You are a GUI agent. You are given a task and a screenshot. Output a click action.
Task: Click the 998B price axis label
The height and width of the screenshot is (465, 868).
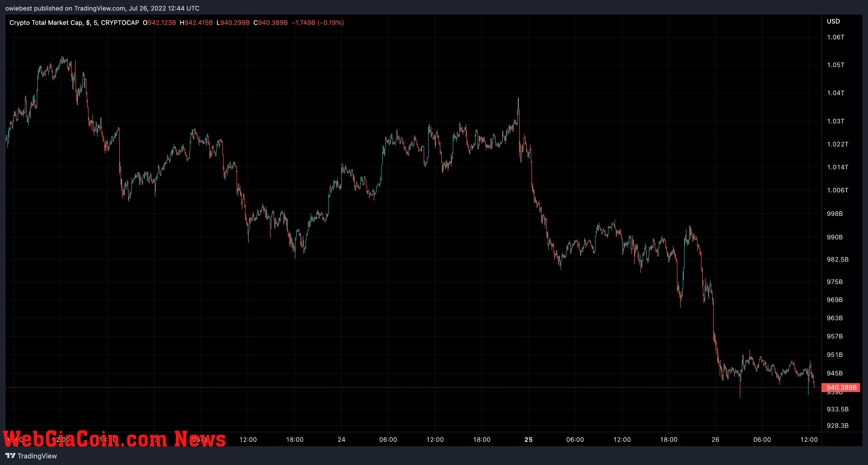(835, 213)
